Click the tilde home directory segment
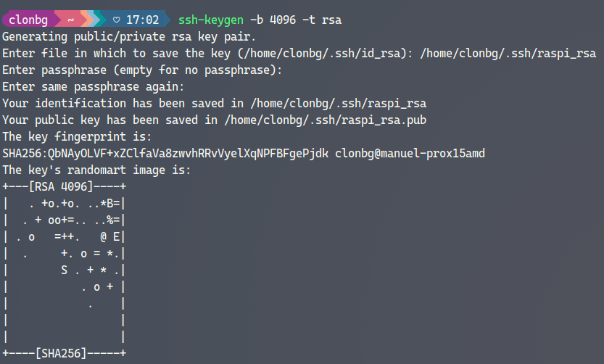Image resolution: width=604 pixels, height=364 pixels. tap(70, 20)
